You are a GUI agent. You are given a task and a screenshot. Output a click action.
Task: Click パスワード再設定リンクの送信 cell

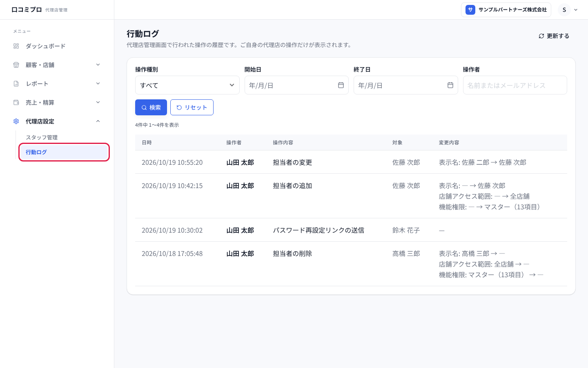pos(318,230)
